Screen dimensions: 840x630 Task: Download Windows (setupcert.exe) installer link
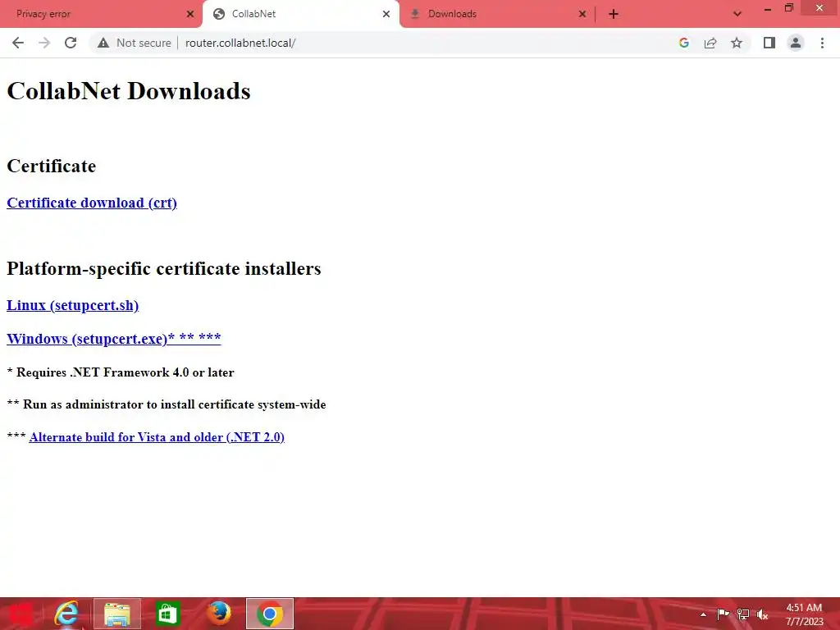(x=113, y=339)
